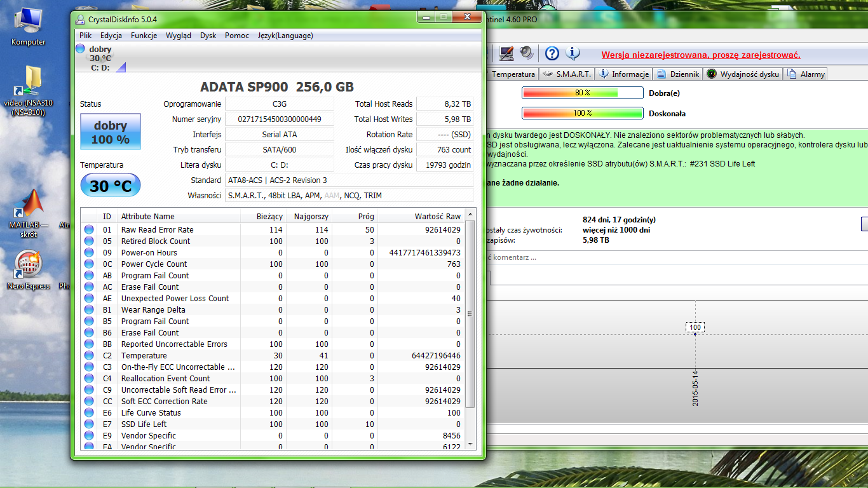Click the status circle beside Power-on Hours
This screenshot has height=488, width=868.
coord(89,253)
